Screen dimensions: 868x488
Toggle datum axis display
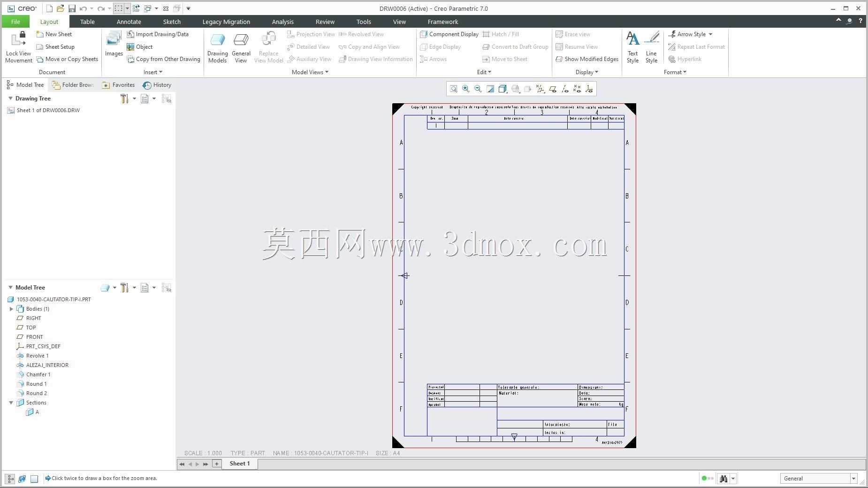(x=565, y=89)
